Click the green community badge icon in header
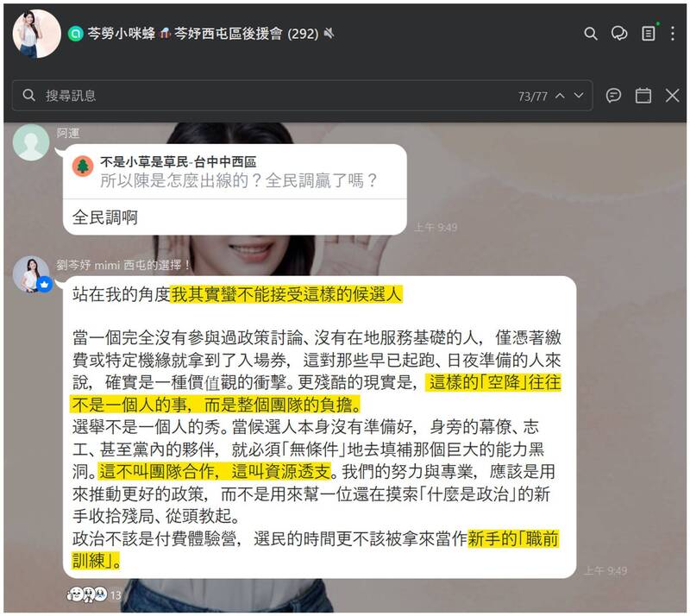The image size is (690, 616). click(x=76, y=34)
